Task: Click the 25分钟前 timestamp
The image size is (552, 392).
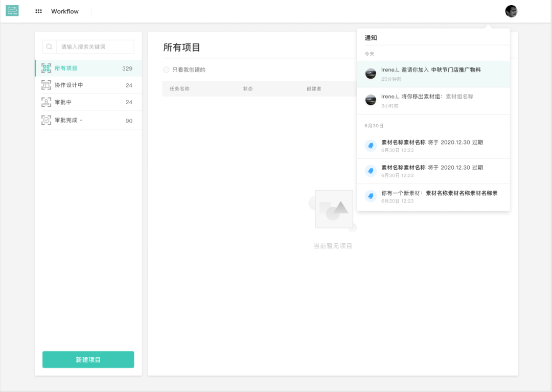Action: point(391,79)
